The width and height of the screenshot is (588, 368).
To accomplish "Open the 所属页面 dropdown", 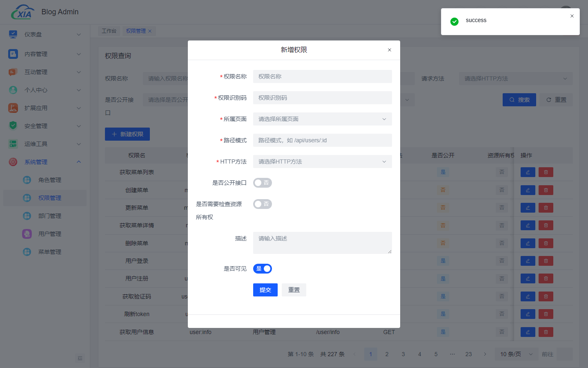I will pyautogui.click(x=323, y=119).
